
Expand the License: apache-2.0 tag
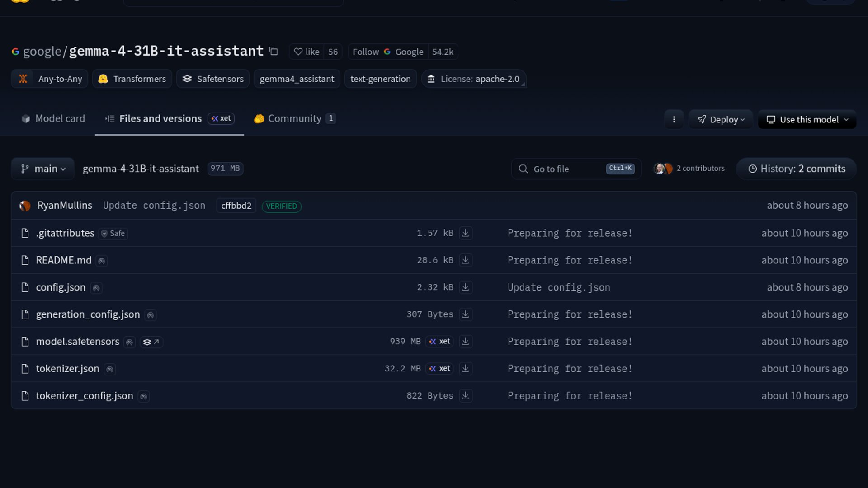[473, 79]
